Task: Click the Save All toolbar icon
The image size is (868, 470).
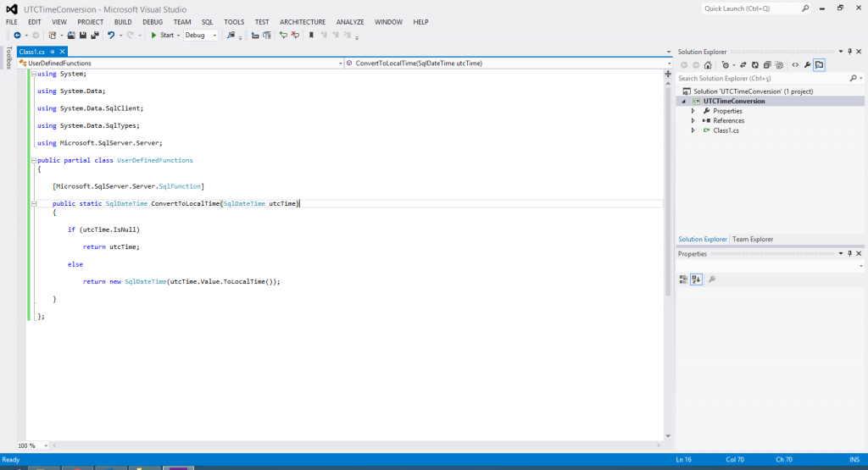Action: (95, 36)
